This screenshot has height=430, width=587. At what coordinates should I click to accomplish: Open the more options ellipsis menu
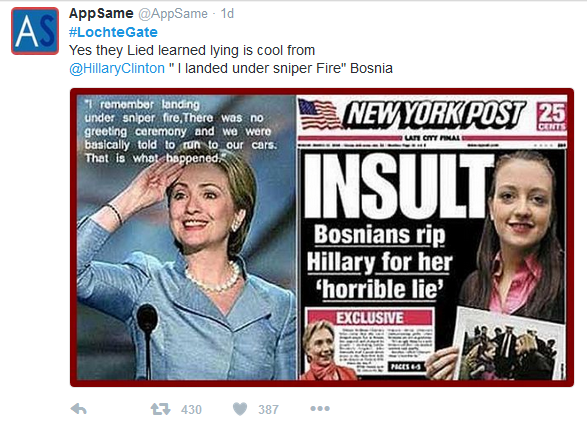pyautogui.click(x=320, y=408)
